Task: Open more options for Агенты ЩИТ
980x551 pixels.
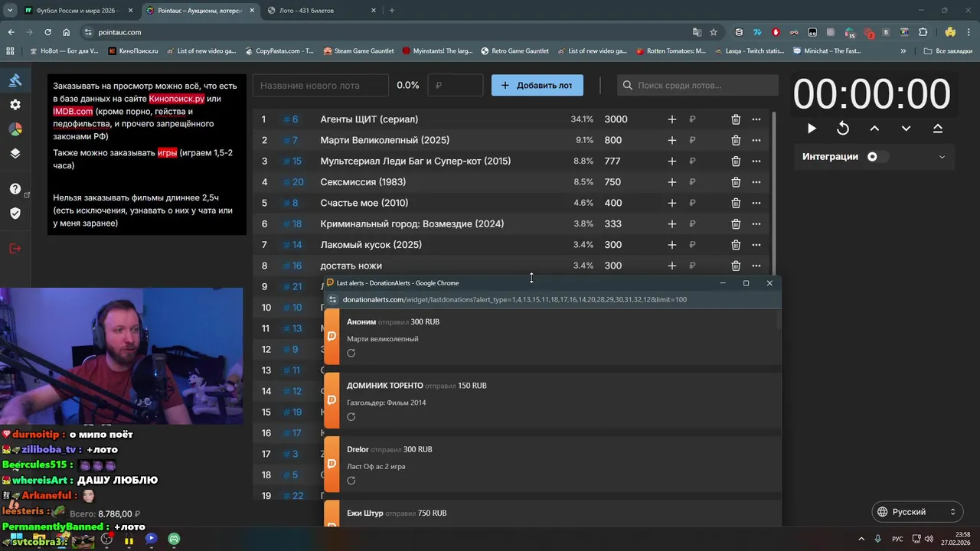Action: click(756, 119)
